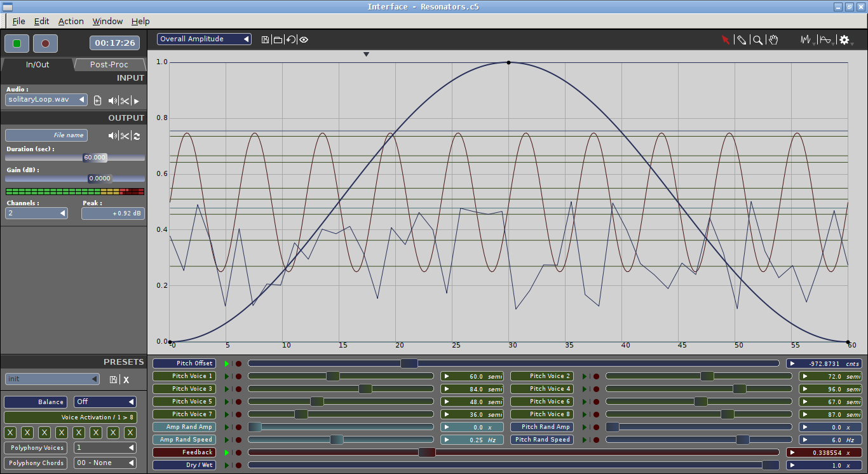Play the input audio via speaker icon
Viewport: 868px width, 474px height.
click(112, 100)
